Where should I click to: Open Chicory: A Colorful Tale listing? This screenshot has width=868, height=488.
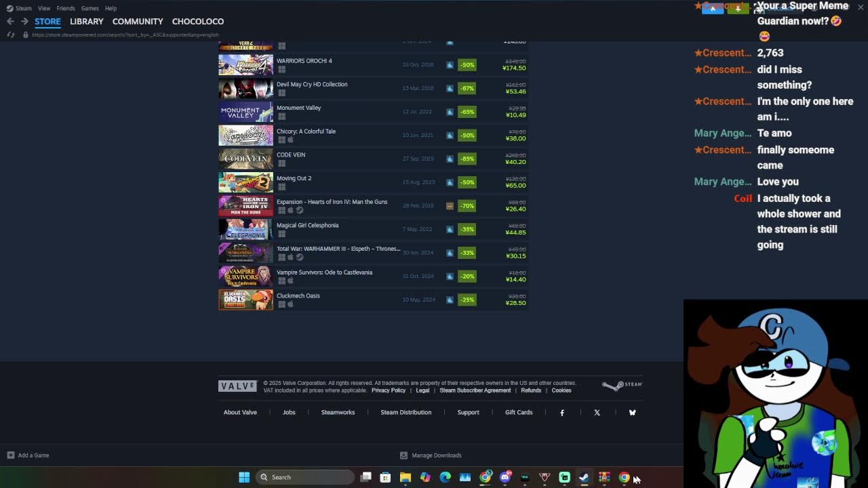(373, 136)
